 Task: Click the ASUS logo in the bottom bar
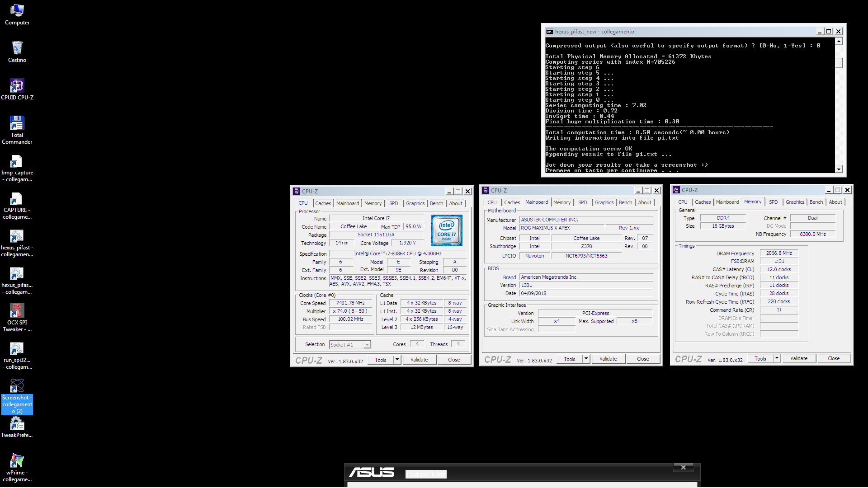(x=372, y=473)
